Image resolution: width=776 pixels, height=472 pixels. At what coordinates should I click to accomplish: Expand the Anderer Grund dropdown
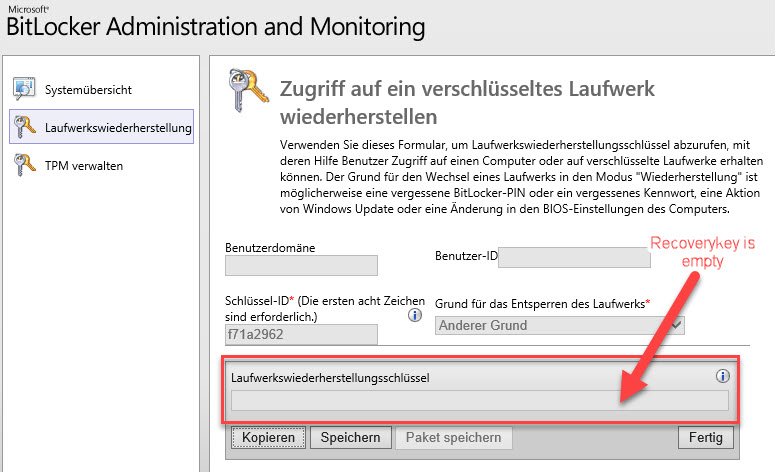[559, 325]
